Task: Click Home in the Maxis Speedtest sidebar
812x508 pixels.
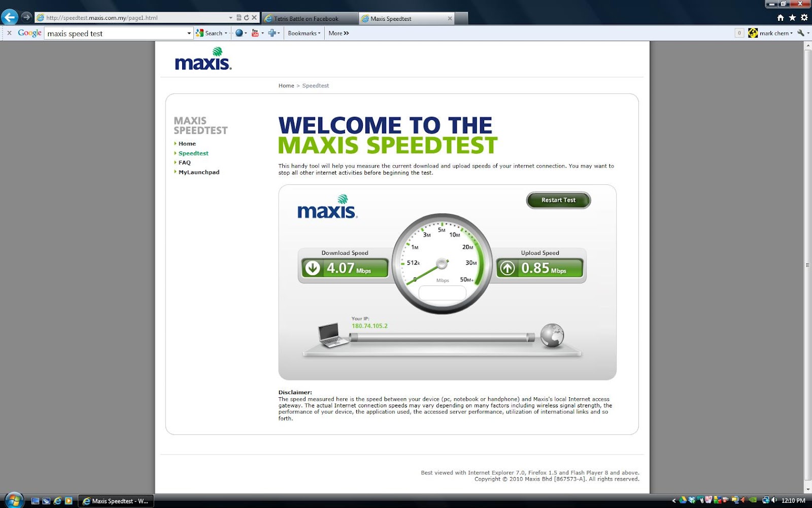Action: pos(187,144)
